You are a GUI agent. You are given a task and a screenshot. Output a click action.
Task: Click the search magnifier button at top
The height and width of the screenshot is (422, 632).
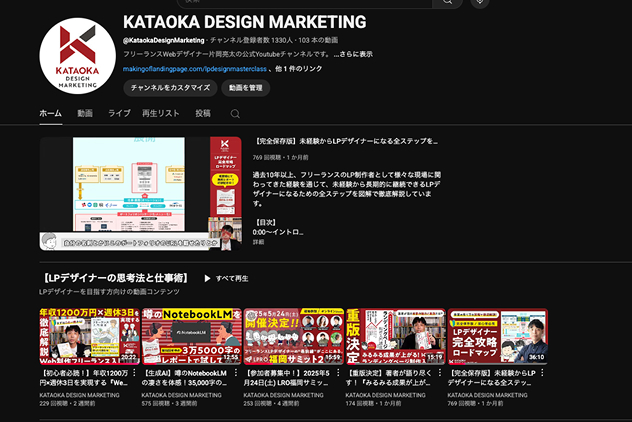[447, 2]
